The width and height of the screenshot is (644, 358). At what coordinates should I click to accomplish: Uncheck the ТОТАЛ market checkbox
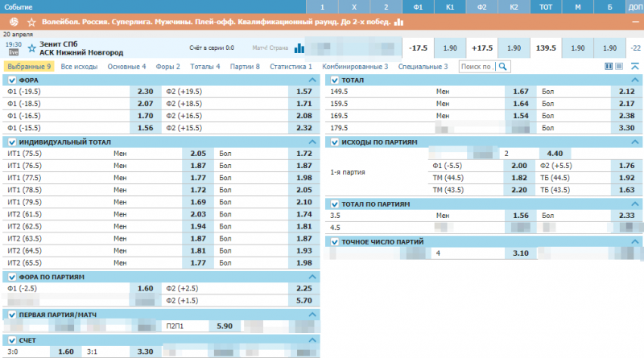(334, 80)
